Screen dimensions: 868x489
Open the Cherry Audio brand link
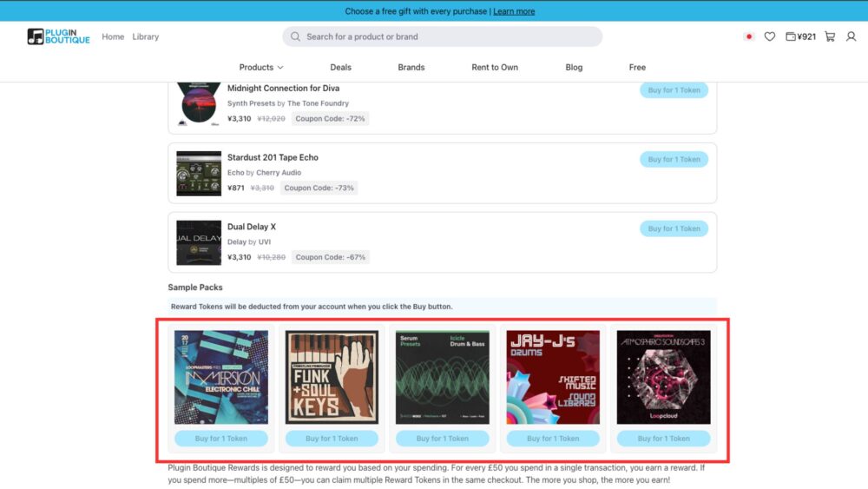(279, 173)
